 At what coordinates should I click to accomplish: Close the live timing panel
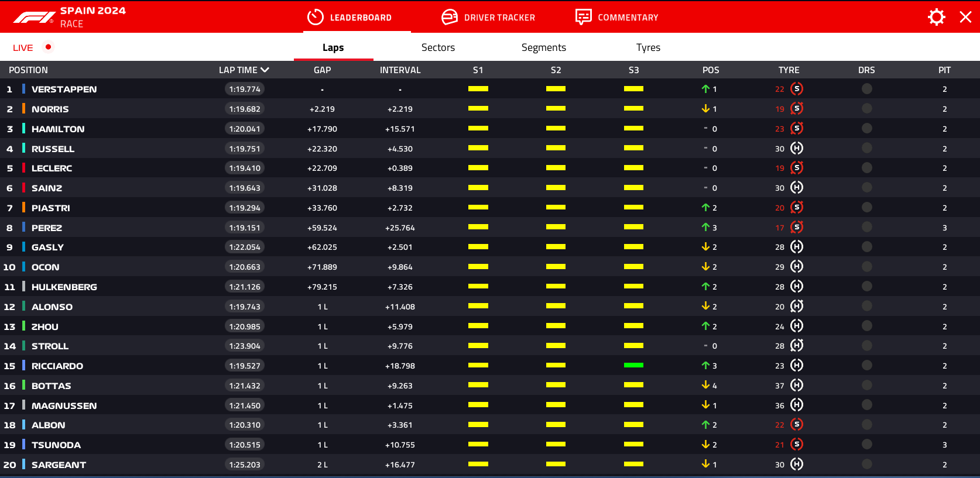(x=966, y=17)
